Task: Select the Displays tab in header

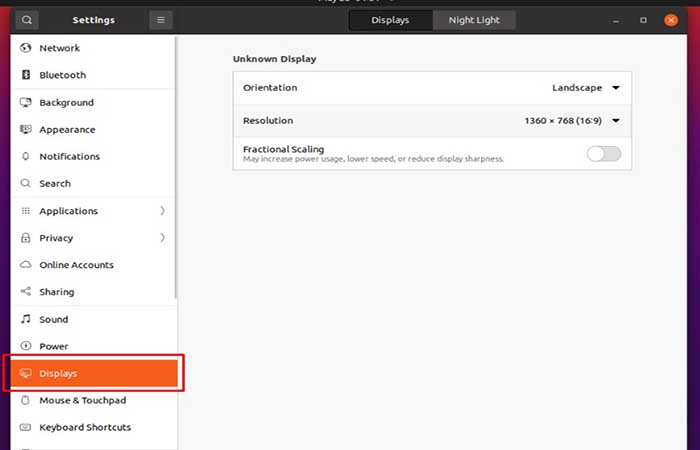Action: (x=390, y=20)
